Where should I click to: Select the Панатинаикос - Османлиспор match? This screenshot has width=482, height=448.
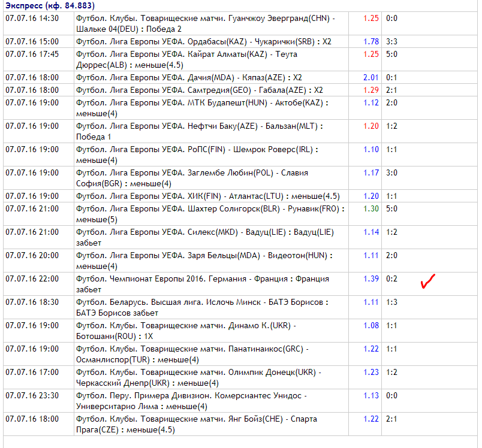192,354
